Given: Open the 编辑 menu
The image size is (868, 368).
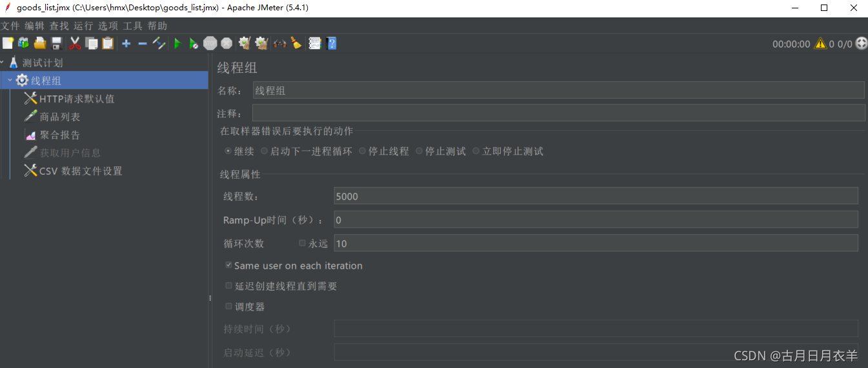Looking at the screenshot, I should click(34, 26).
